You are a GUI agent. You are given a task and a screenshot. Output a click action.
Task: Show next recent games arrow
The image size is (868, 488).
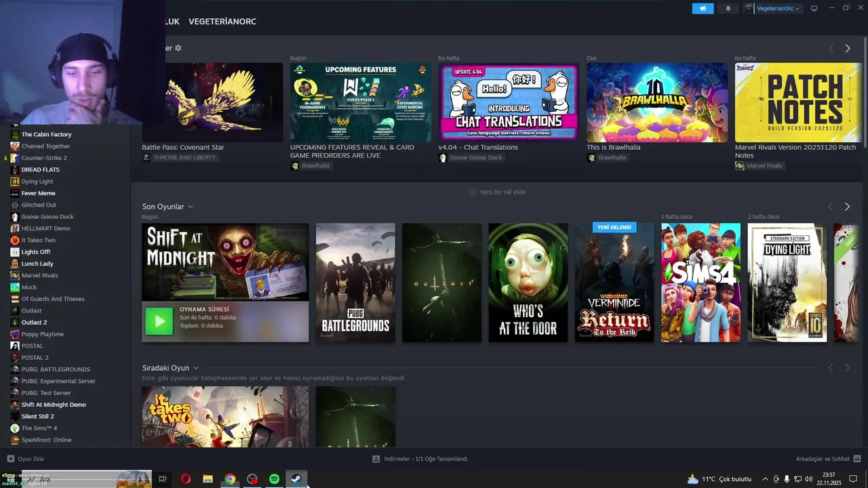click(848, 207)
